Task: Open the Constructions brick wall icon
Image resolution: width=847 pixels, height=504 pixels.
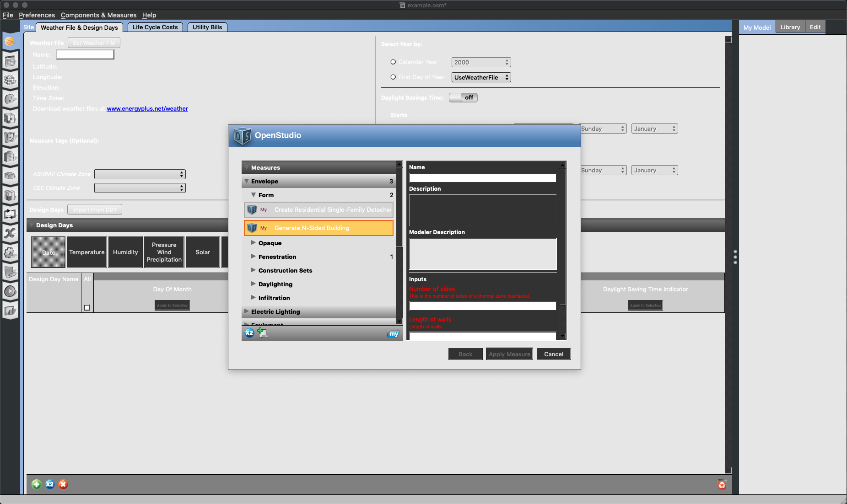Action: [x=10, y=80]
